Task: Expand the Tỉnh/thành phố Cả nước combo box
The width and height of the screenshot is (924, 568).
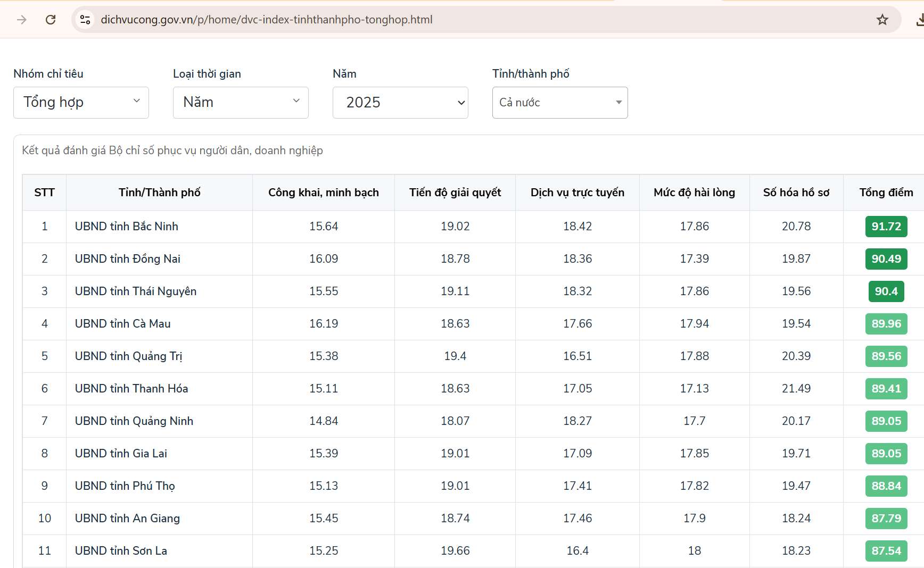Action: tap(560, 102)
